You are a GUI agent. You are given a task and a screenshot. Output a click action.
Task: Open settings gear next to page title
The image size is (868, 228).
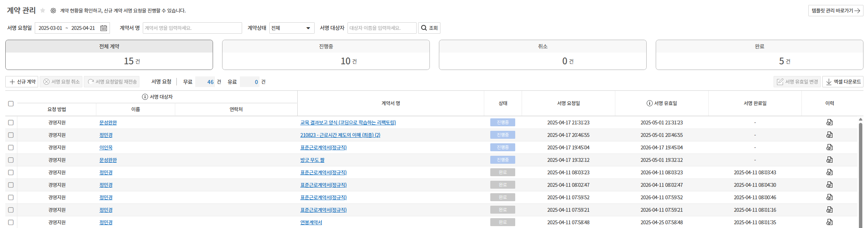coord(53,11)
